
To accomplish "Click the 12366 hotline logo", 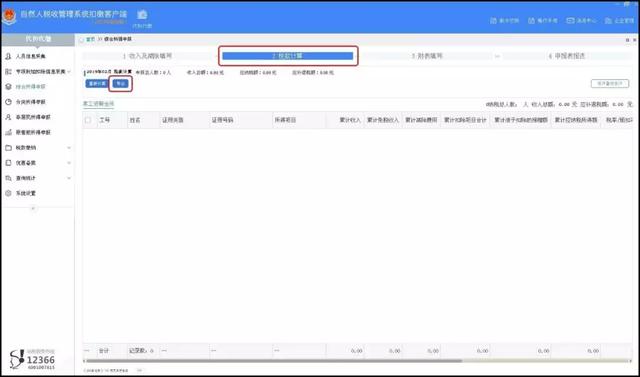I will [x=33, y=359].
